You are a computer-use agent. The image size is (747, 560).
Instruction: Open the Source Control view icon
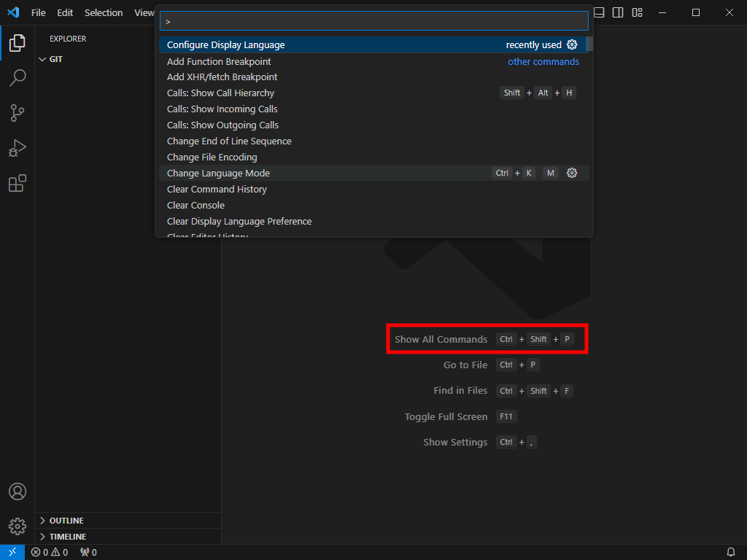(x=18, y=113)
